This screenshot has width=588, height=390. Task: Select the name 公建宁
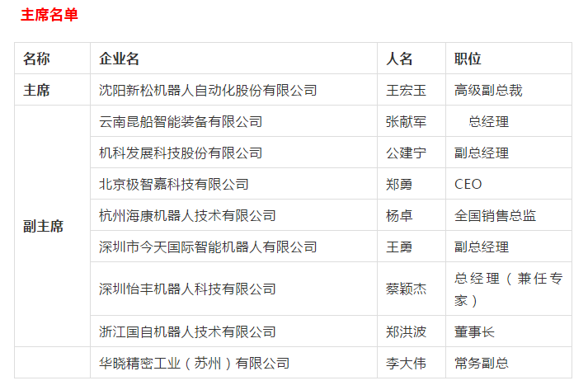point(406,153)
